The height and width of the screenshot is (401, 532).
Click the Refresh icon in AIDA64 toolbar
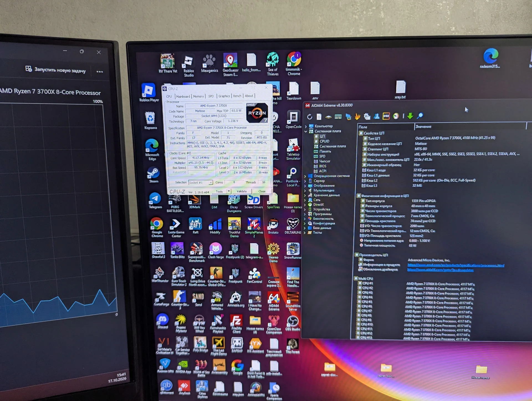click(310, 117)
